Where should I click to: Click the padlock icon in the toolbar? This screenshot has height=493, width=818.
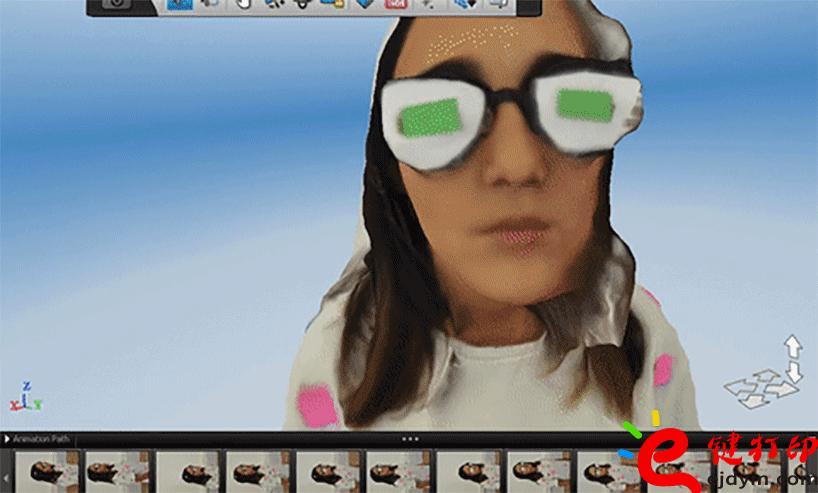[331, 5]
